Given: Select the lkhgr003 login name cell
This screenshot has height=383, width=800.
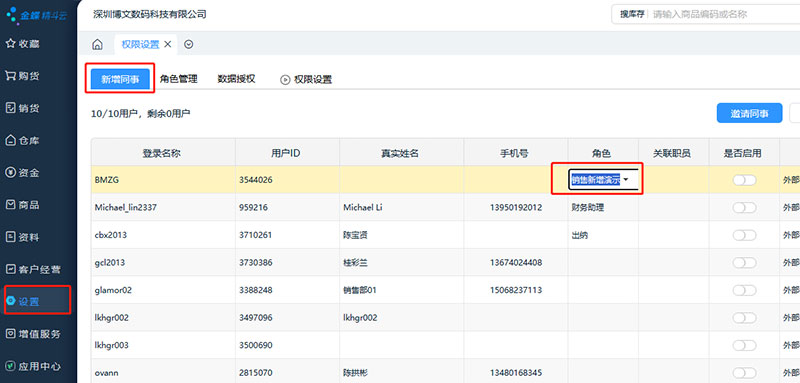Looking at the screenshot, I should click(163, 345).
